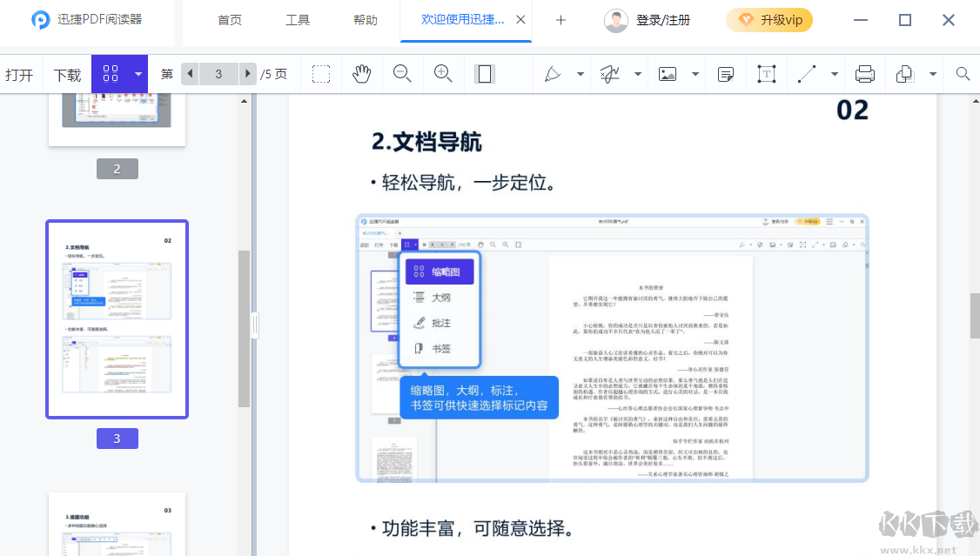Select the hand pan tool
This screenshot has width=980, height=556.
[x=361, y=74]
